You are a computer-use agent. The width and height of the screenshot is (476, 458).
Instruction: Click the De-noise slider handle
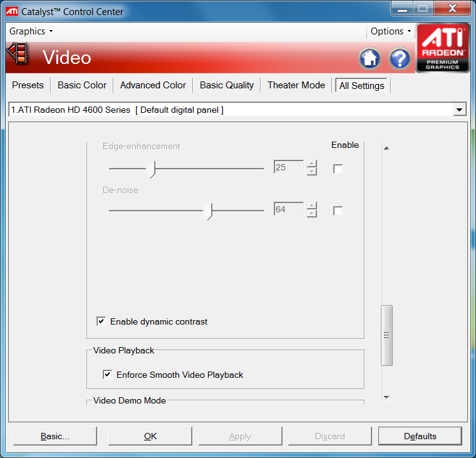point(208,211)
